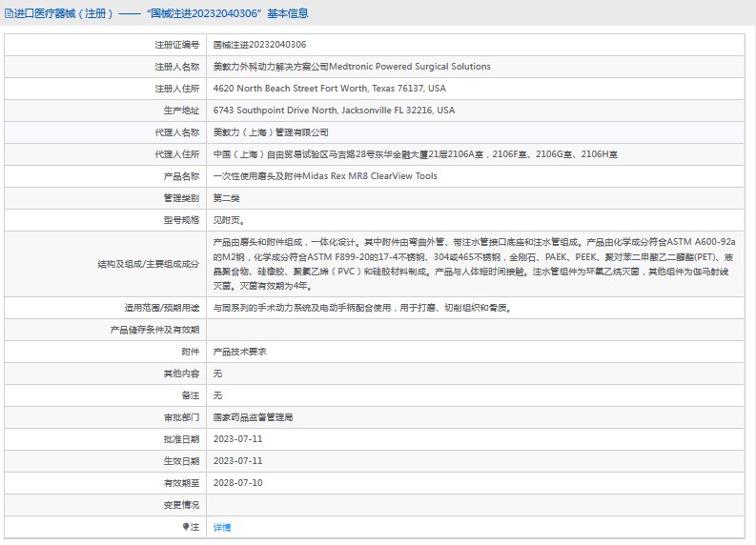
Task: Click the 有效期至 label
Action: pyautogui.click(x=181, y=483)
